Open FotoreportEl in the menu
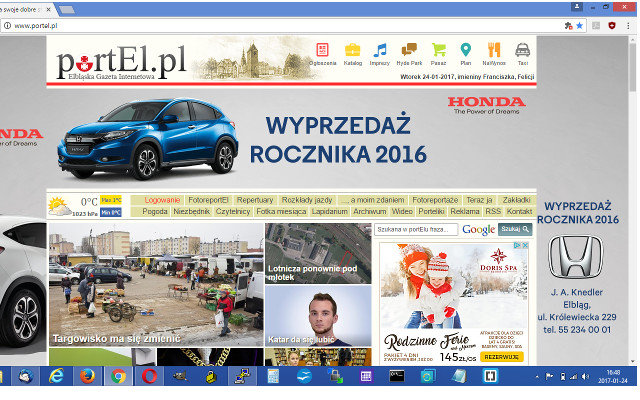640x400 pixels. [208, 200]
